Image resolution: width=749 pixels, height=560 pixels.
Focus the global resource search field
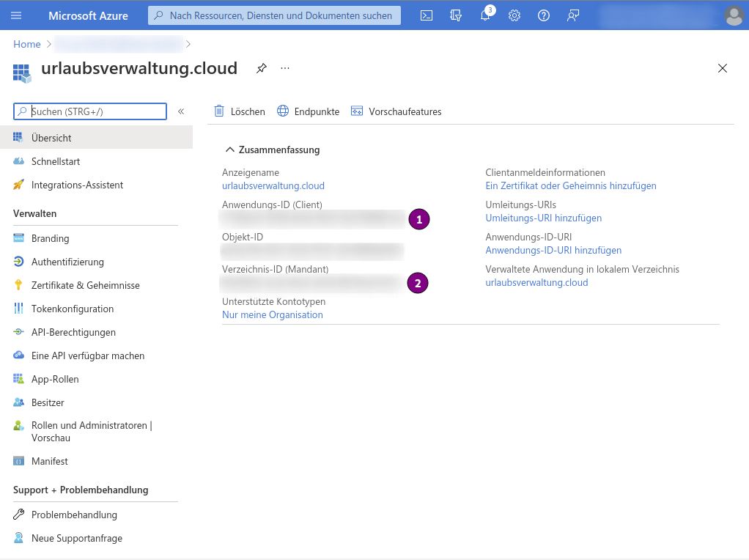[274, 15]
